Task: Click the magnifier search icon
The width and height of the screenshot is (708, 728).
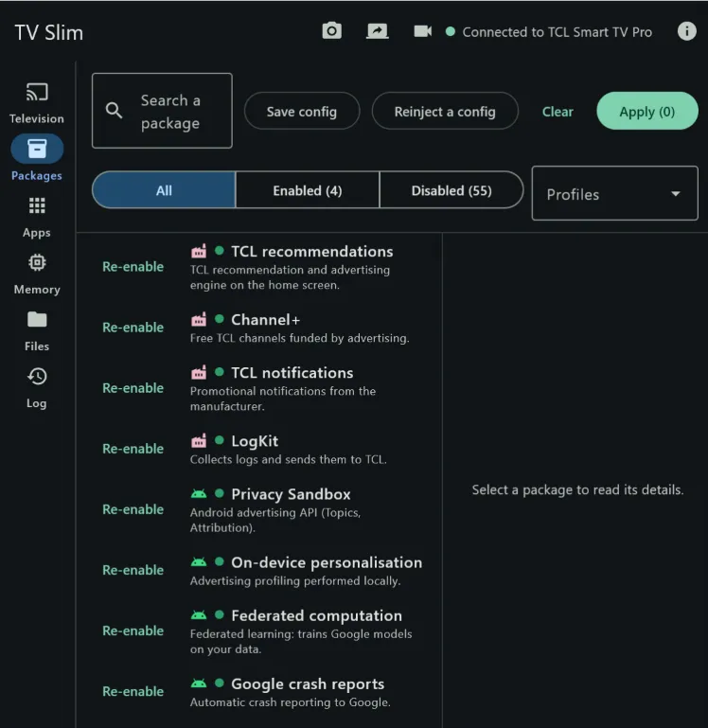Action: [x=114, y=111]
